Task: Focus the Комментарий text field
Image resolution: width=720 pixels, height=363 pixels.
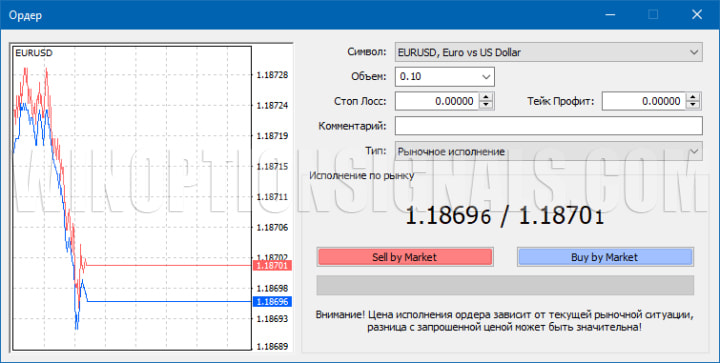Action: coord(549,126)
